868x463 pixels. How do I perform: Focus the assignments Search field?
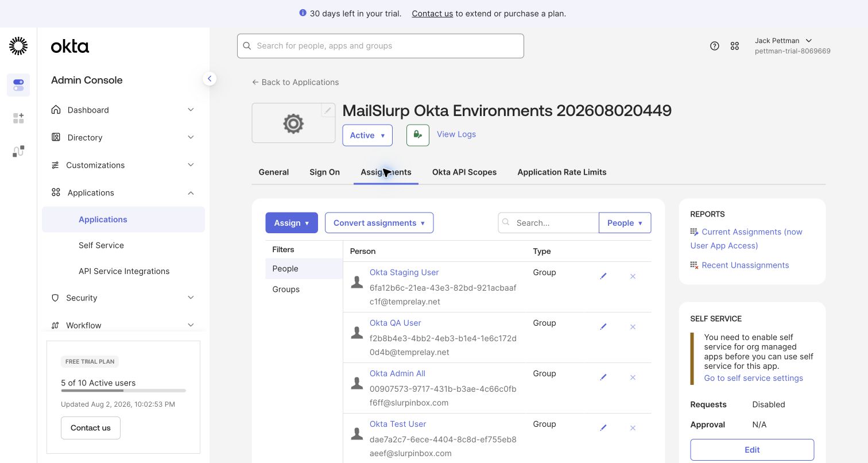549,223
